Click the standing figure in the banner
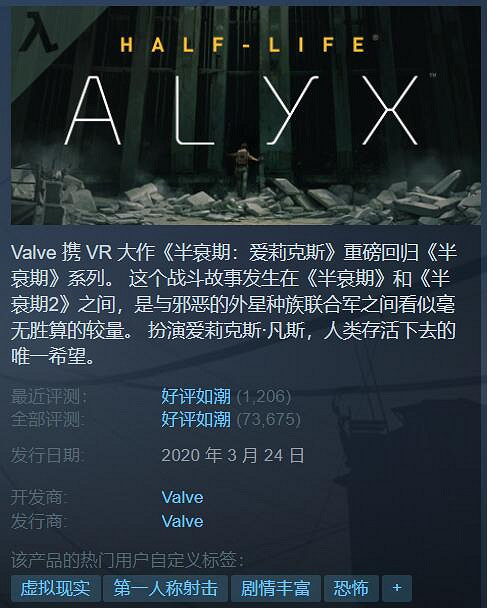The width and height of the screenshot is (487, 608). [244, 171]
